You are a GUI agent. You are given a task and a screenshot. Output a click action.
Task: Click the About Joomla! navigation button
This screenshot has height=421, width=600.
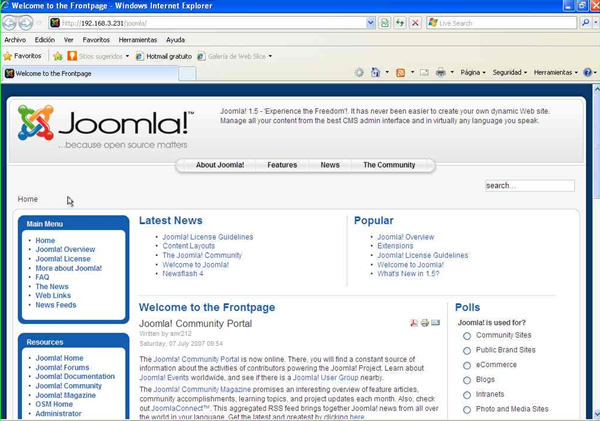click(x=220, y=165)
